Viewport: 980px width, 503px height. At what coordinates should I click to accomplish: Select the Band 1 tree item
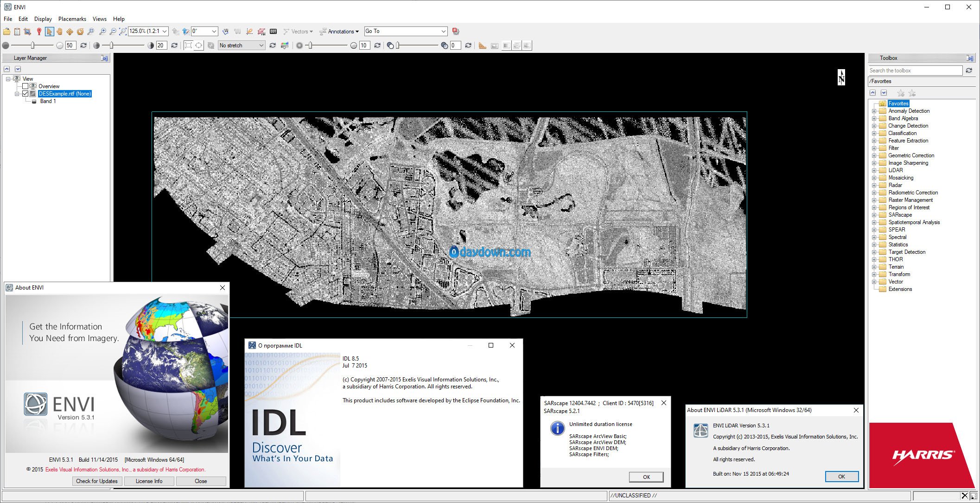tap(48, 101)
